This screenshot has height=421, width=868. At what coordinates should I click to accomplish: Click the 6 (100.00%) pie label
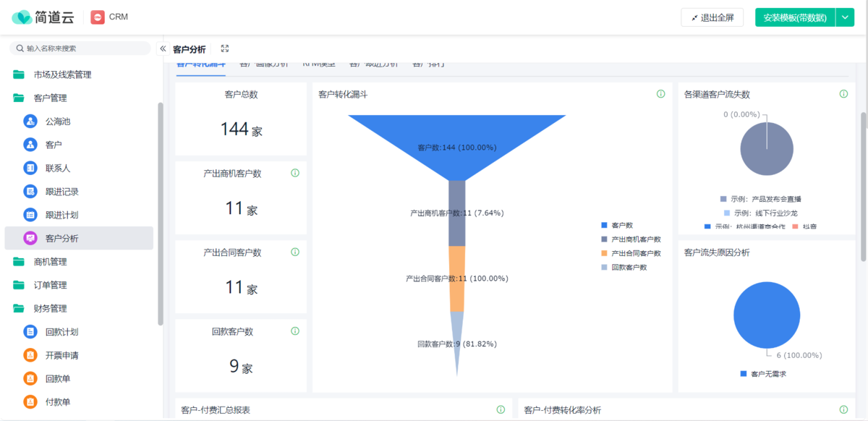(x=799, y=355)
